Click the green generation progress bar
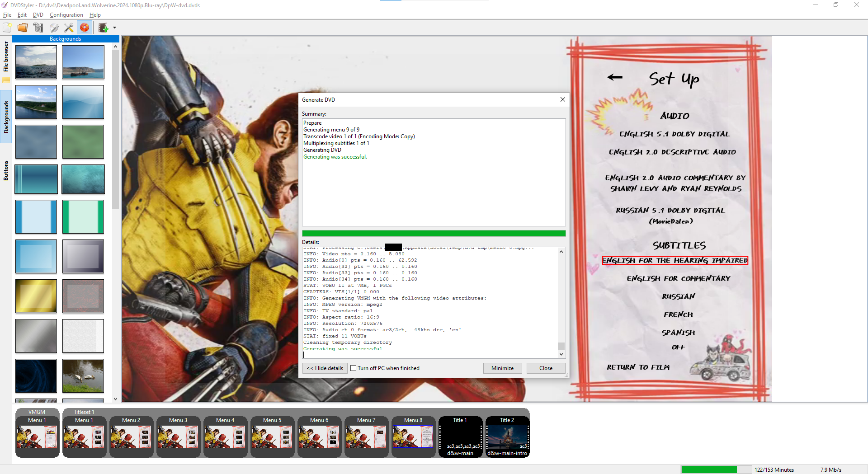The height and width of the screenshot is (474, 868). (434, 233)
